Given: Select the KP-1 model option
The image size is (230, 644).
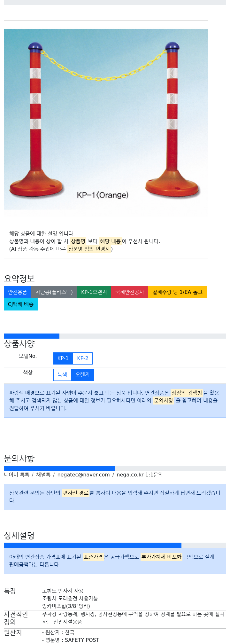Looking at the screenshot, I should tap(63, 358).
